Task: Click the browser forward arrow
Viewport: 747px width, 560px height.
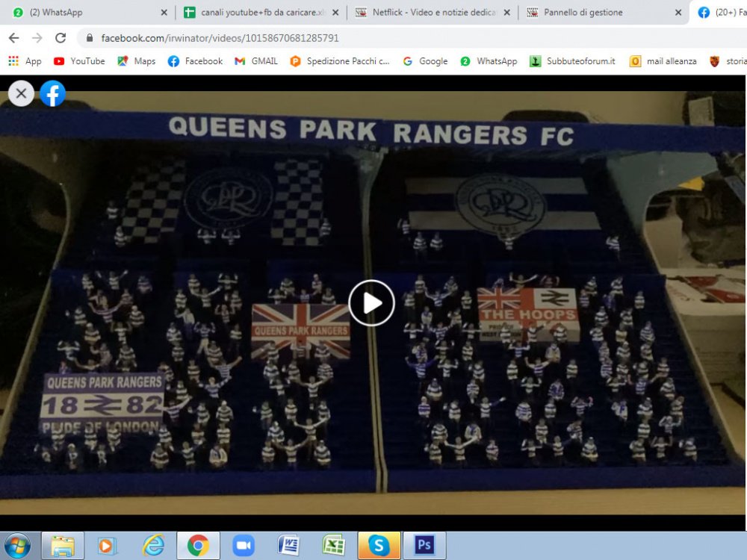Action: [x=37, y=38]
